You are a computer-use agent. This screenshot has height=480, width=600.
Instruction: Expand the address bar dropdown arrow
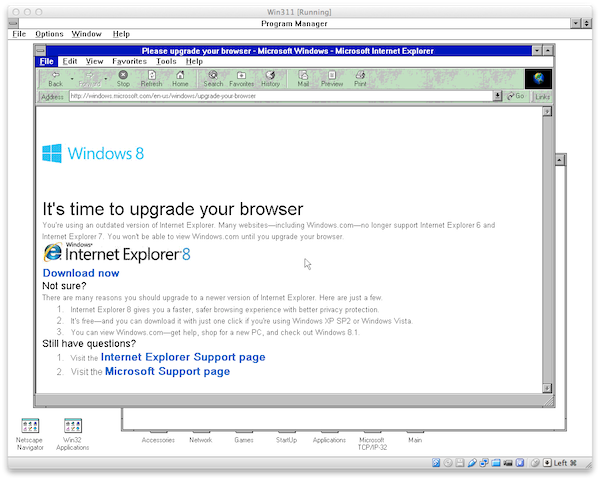(x=497, y=96)
